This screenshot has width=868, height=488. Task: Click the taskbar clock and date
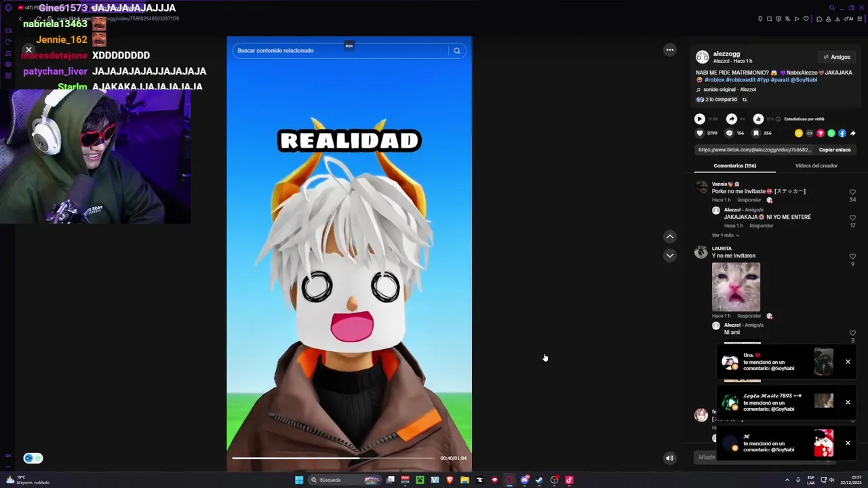tap(850, 480)
